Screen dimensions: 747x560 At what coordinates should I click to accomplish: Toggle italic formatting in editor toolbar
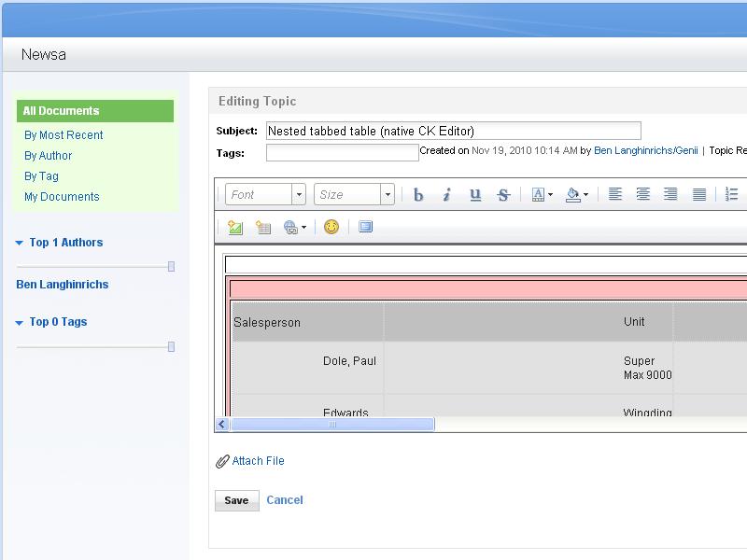pos(446,195)
